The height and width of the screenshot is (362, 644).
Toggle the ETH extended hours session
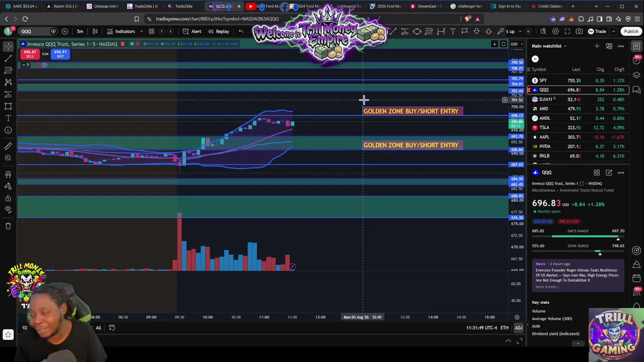coord(504,328)
